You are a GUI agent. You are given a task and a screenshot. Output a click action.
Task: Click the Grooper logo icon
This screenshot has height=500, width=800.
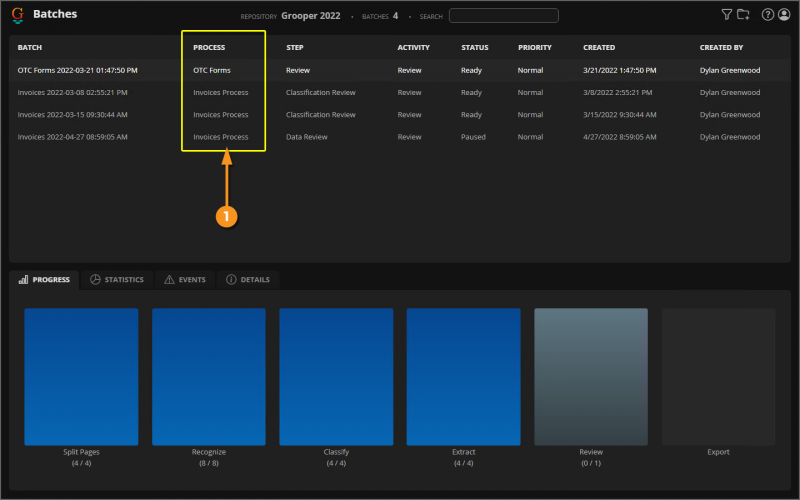(x=17, y=16)
